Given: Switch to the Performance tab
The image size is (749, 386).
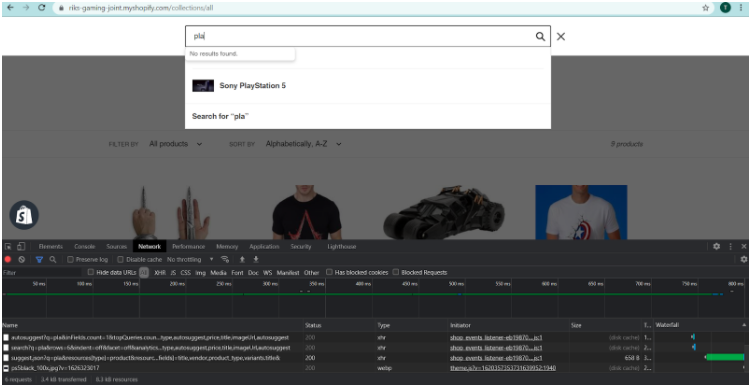Looking at the screenshot, I should pos(189,247).
